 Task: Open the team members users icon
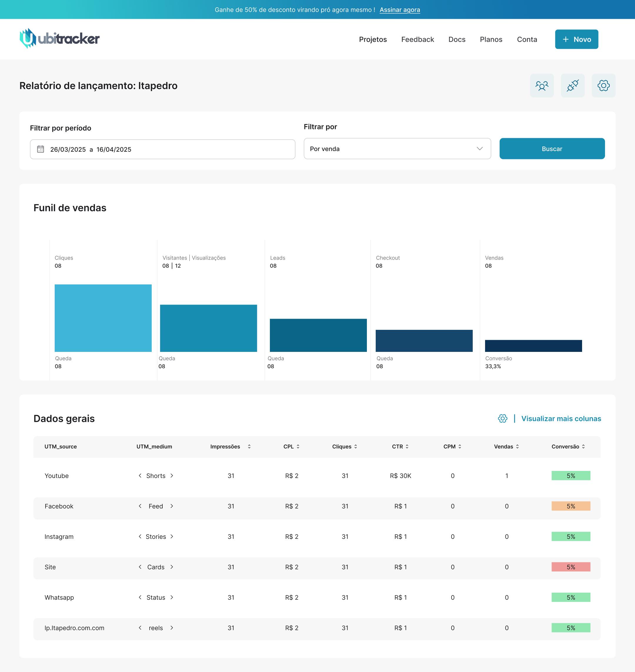542,86
